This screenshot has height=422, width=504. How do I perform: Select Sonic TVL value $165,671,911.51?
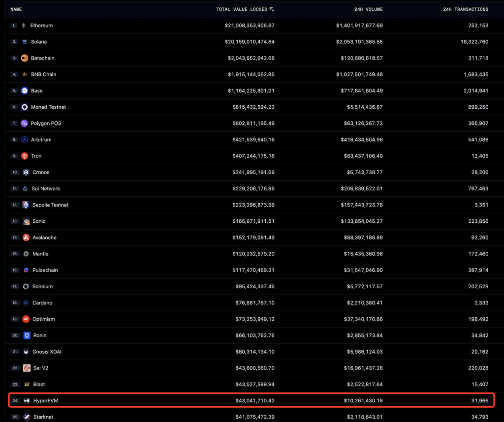(253, 221)
